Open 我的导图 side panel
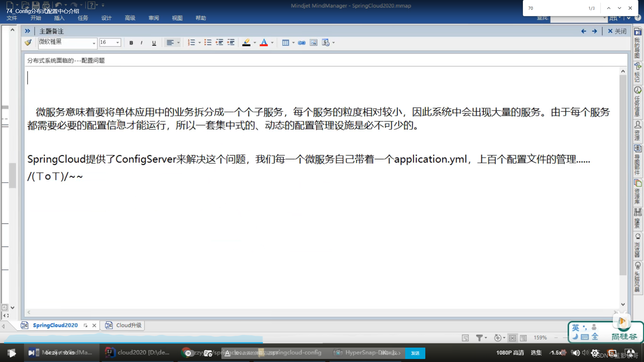 tap(638, 44)
